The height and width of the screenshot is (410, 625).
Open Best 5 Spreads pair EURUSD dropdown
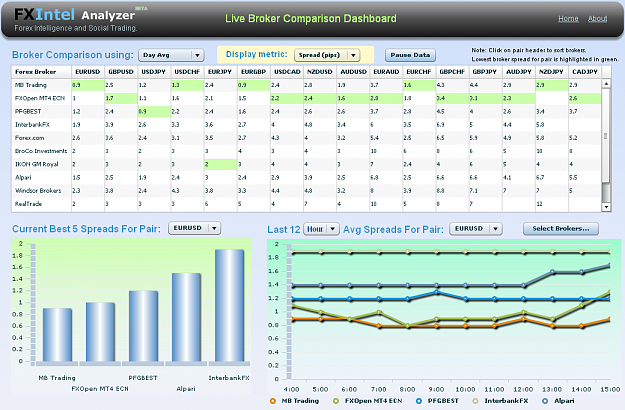(194, 228)
